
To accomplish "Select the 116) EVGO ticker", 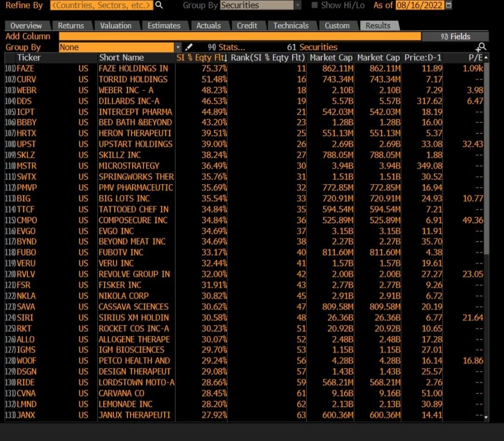I will coord(26,231).
